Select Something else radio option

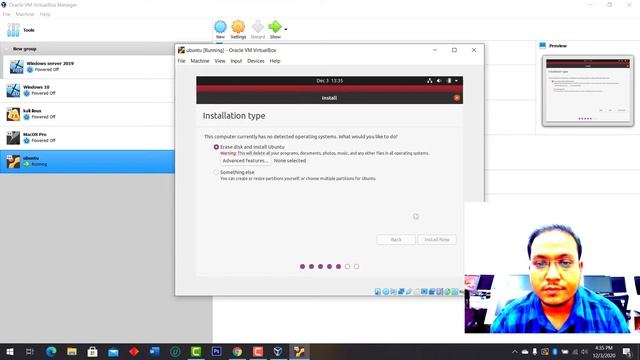tap(216, 172)
